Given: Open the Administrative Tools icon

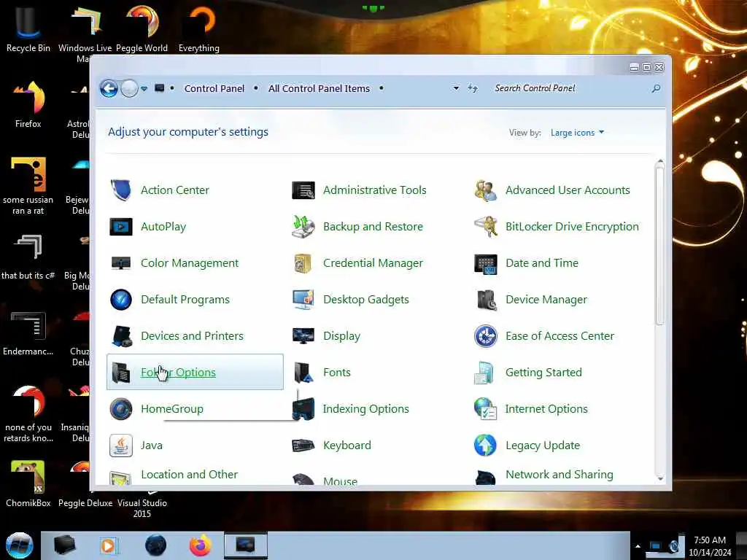Looking at the screenshot, I should click(303, 190).
